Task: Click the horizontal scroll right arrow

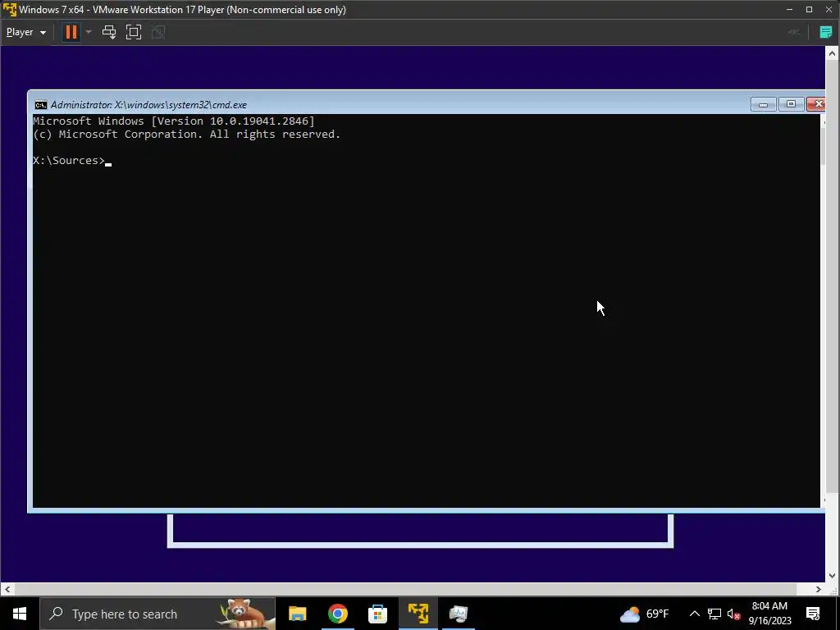Action: (819, 589)
